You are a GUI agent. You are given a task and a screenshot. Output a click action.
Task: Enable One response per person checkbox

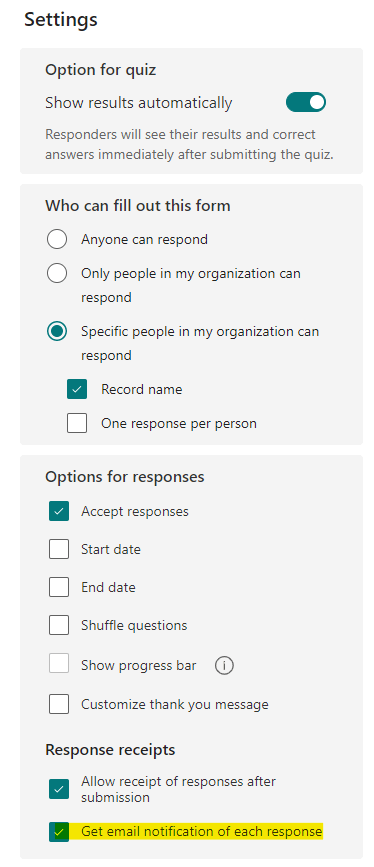click(77, 424)
